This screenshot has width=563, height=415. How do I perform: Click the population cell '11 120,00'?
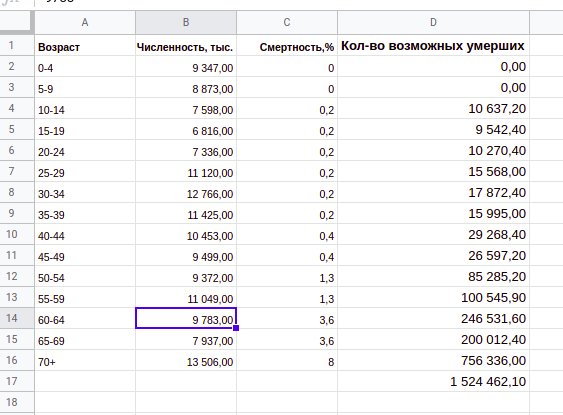point(186,171)
